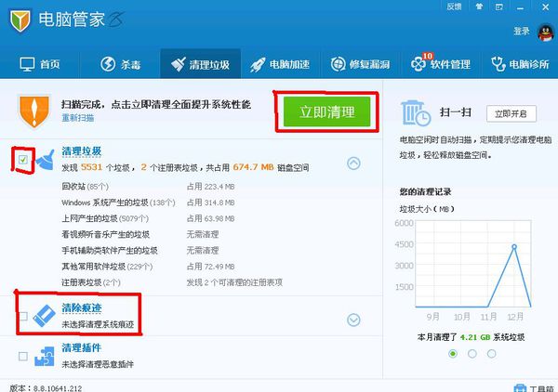Open the 电脑诊所 tab
Image resolution: width=558 pixels, height=392 pixels.
coord(520,64)
